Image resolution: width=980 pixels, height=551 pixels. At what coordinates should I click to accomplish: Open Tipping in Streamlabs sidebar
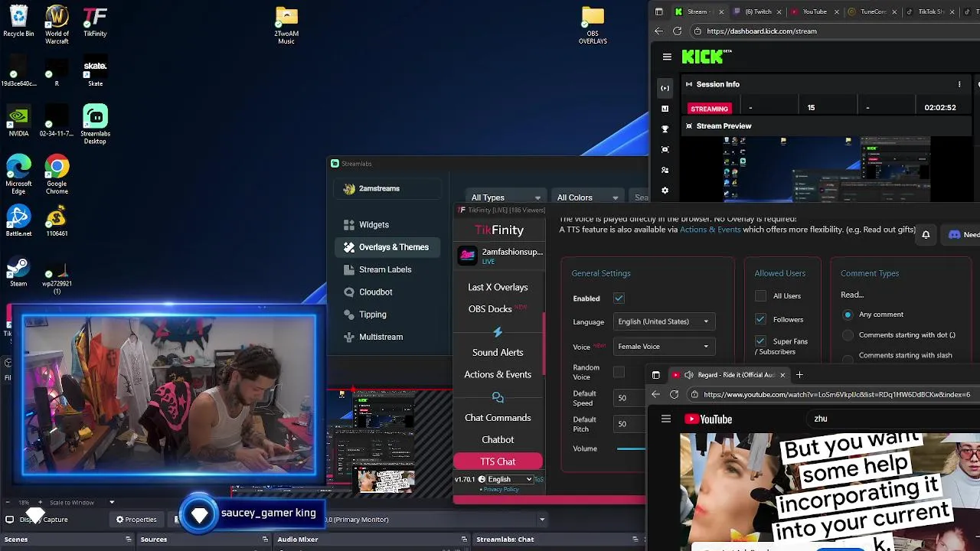click(x=373, y=315)
